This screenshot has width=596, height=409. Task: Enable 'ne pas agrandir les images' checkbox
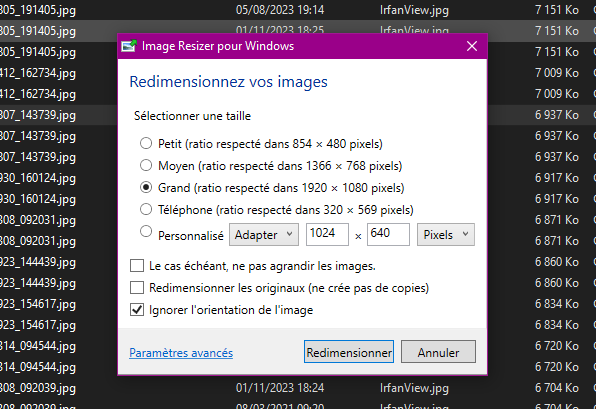coord(137,266)
